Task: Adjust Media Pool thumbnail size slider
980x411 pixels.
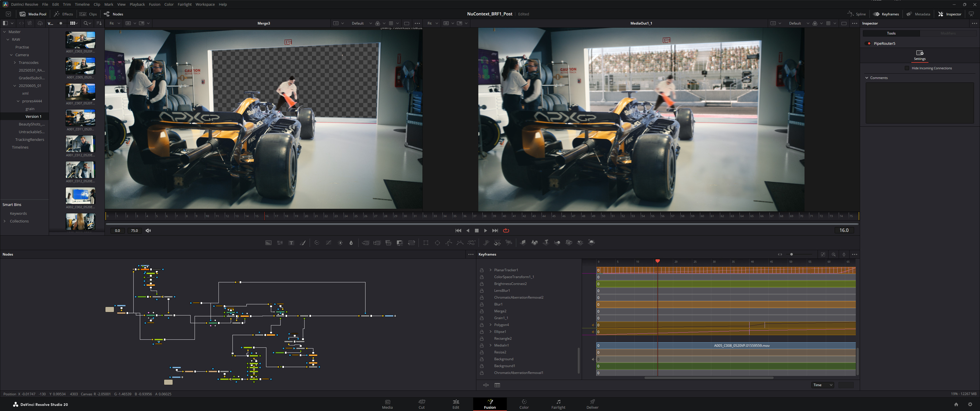Action: 60,23
